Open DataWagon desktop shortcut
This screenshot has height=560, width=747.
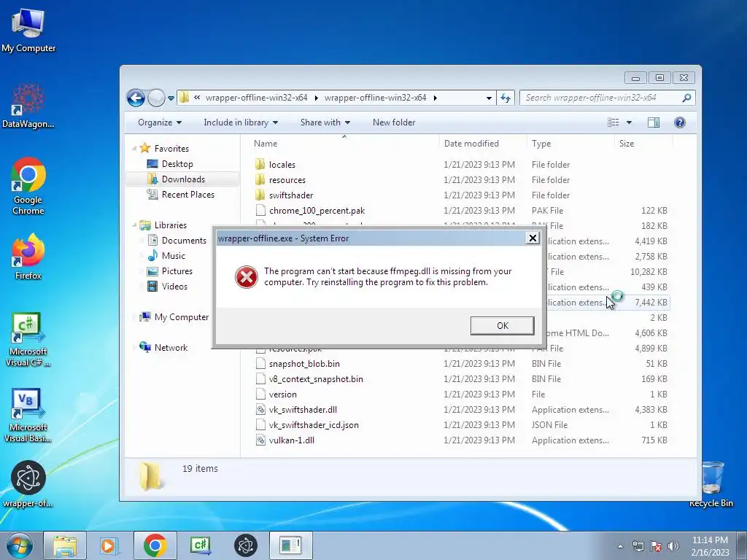(28, 106)
